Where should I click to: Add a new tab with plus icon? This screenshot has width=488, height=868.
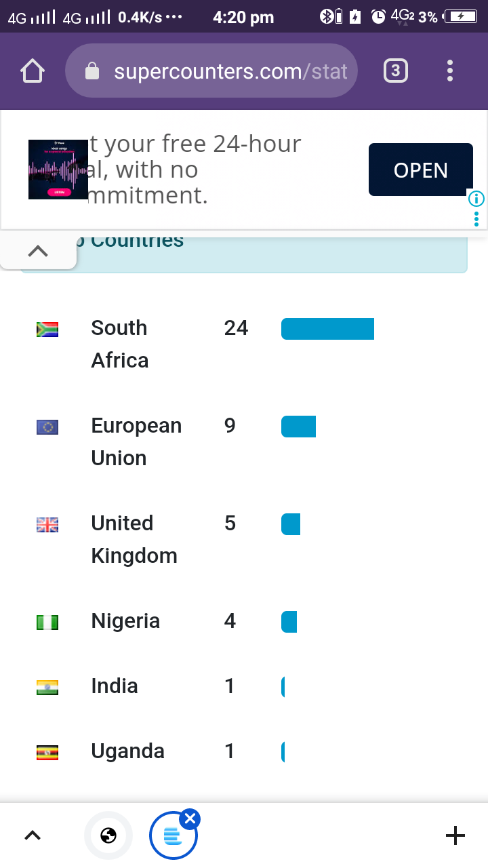(455, 835)
